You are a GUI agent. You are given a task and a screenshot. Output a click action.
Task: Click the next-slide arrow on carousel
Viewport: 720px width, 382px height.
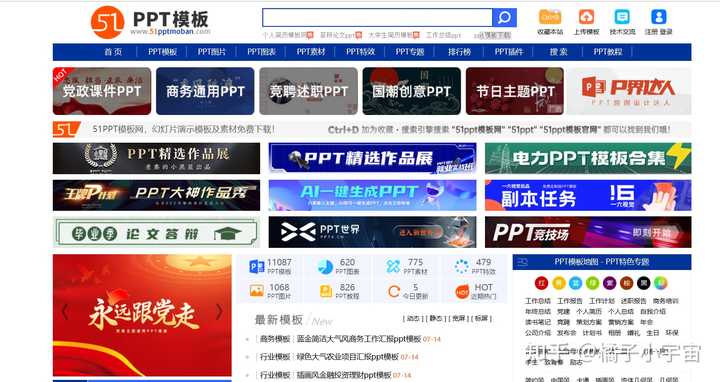[x=219, y=312]
